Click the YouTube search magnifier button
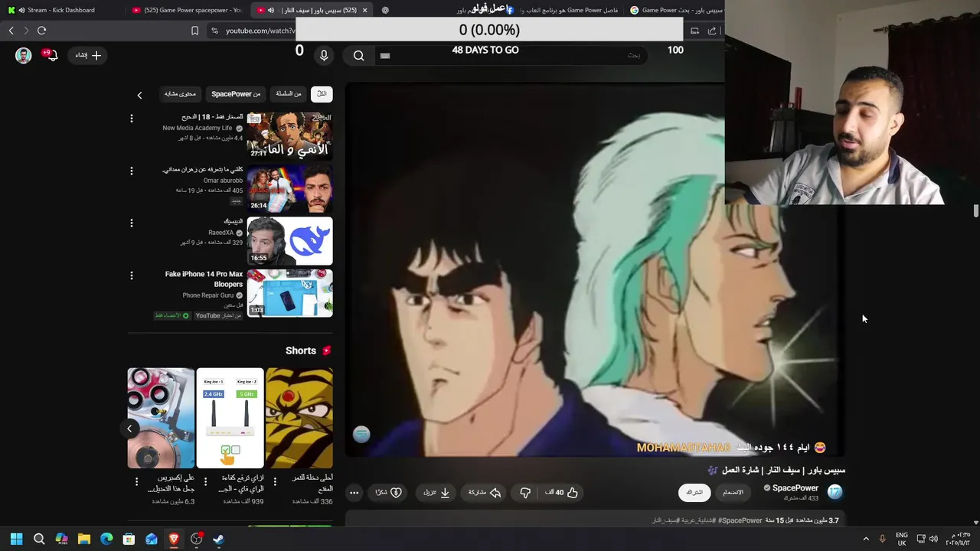 (x=358, y=55)
